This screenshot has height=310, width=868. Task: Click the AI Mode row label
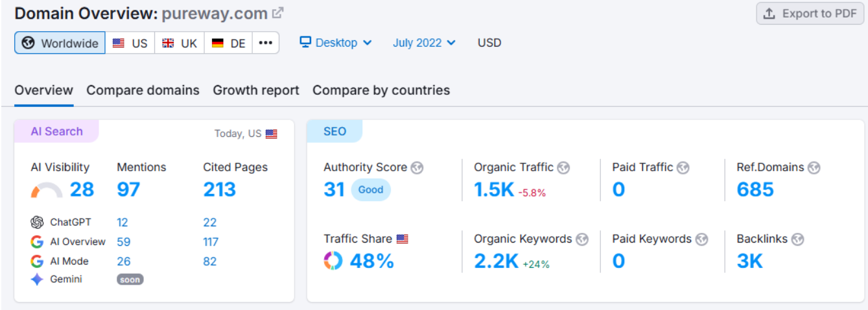[x=69, y=261]
